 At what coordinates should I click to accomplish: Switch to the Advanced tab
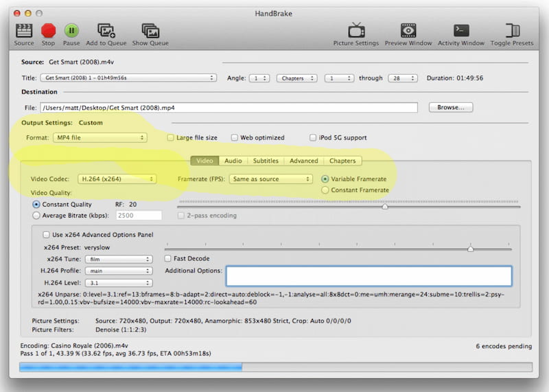[304, 161]
